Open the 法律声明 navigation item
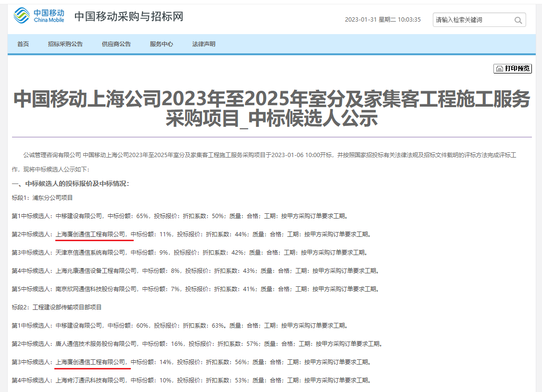The height and width of the screenshot is (392, 542). [204, 44]
